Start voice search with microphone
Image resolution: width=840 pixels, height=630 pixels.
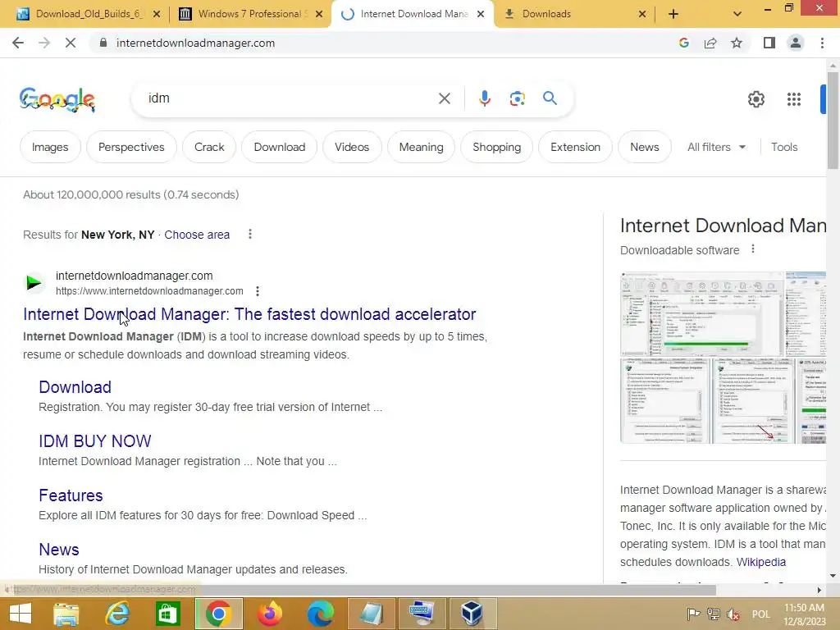484,98
